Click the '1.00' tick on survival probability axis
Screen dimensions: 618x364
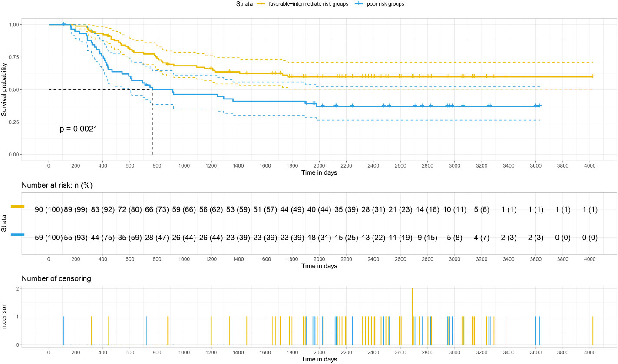coord(13,25)
